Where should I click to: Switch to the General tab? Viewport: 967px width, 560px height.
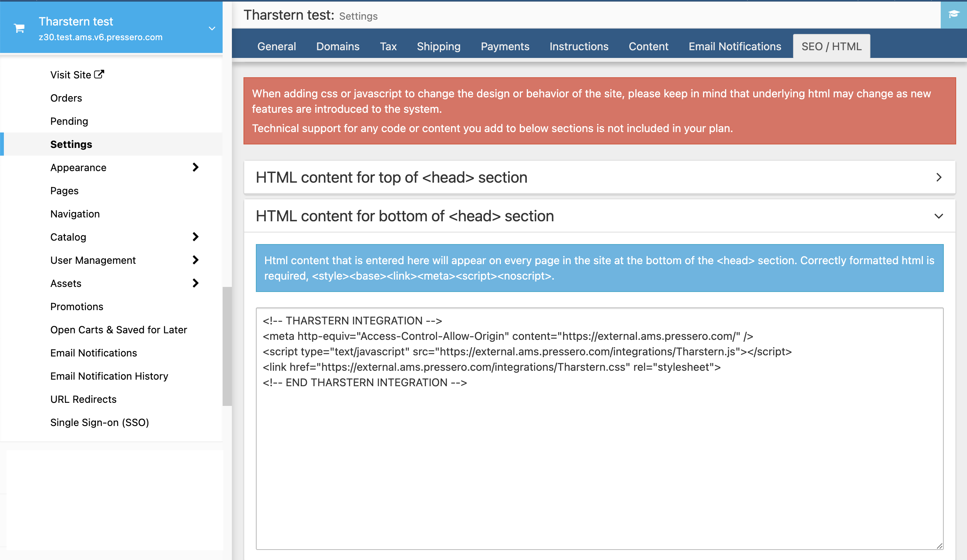277,46
